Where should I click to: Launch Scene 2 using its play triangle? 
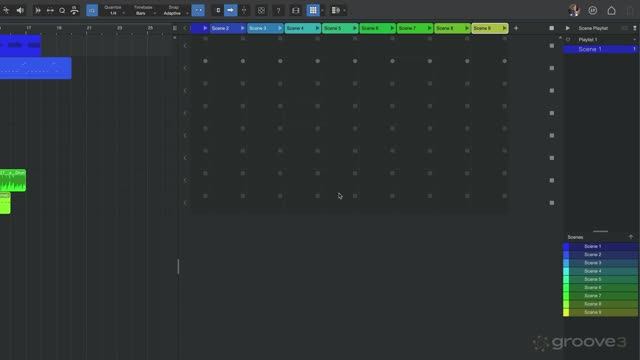242,28
